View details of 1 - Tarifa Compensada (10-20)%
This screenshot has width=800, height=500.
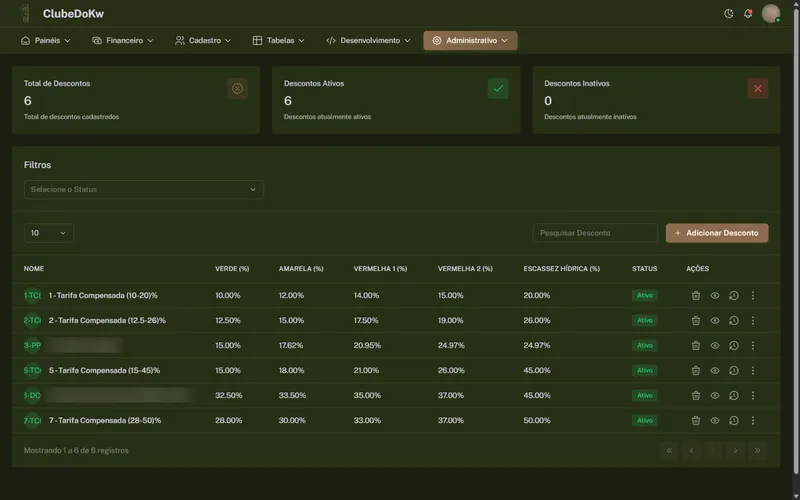(x=715, y=295)
